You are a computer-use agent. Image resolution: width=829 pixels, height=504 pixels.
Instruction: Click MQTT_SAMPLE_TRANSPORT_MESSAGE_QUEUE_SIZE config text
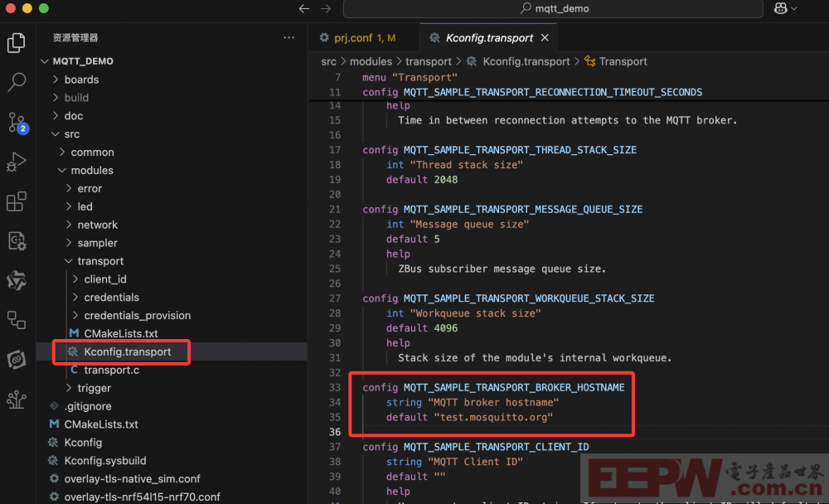(523, 209)
